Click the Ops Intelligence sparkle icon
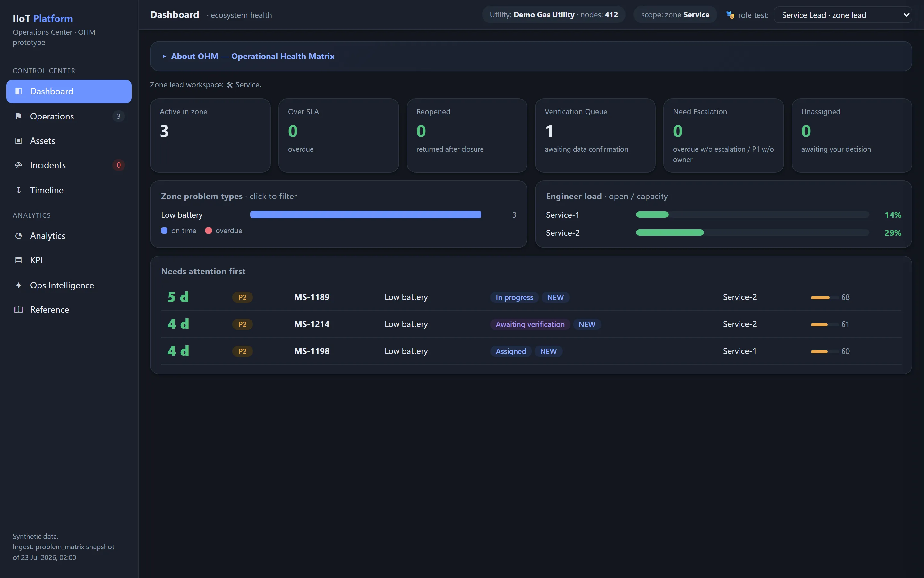Image resolution: width=924 pixels, height=578 pixels. (18, 285)
